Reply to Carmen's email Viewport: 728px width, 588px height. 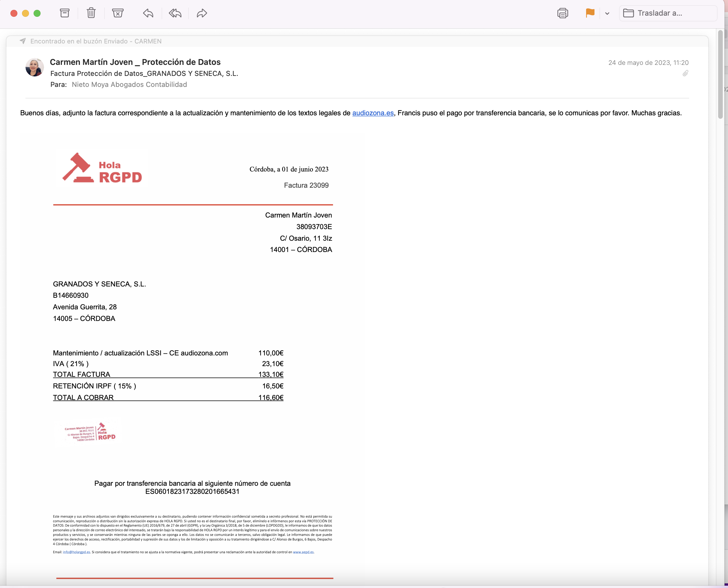tap(148, 13)
